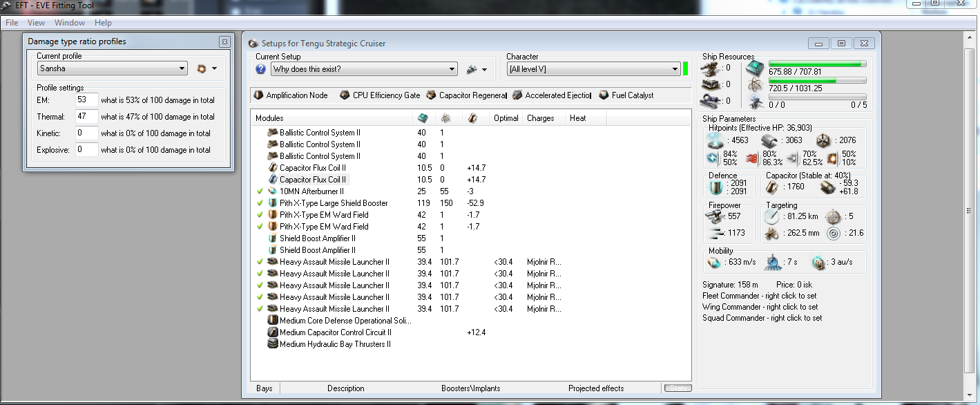This screenshot has height=405, width=980.
Task: Click the CPU Efficiency Gate subsystem icon
Action: coord(345,95)
